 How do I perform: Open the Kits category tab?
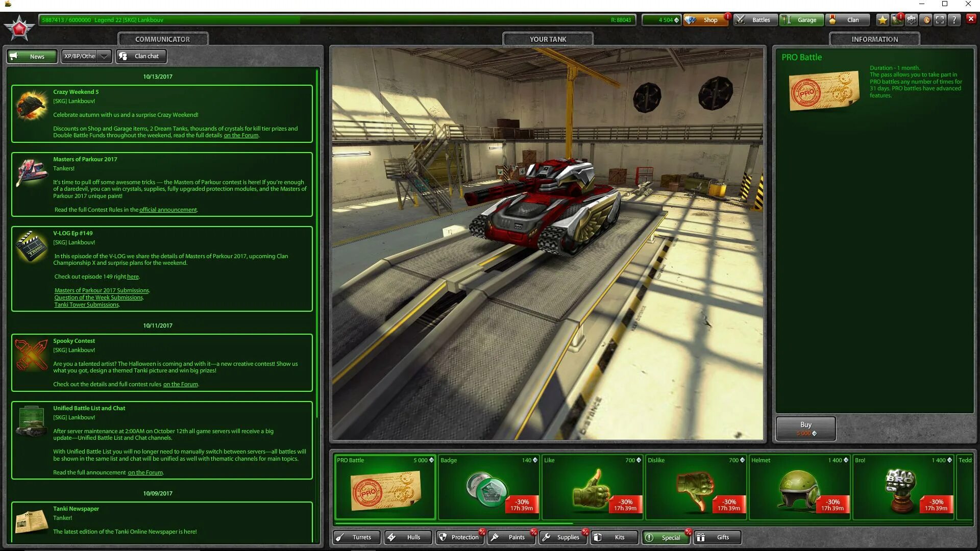tap(615, 537)
